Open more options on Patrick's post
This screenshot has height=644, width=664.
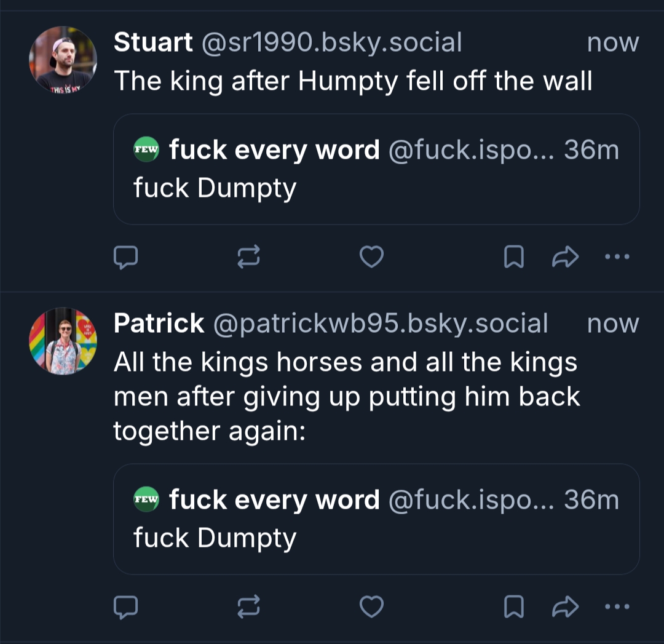(617, 607)
